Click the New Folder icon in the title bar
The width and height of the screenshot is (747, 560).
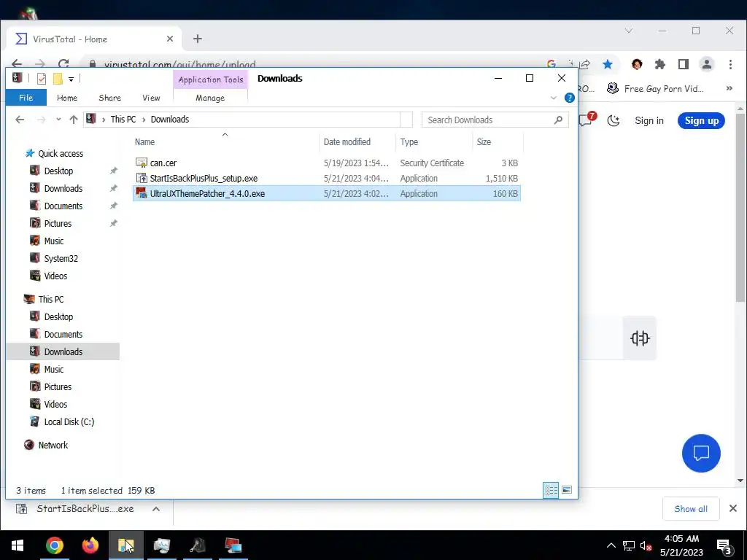click(58, 79)
